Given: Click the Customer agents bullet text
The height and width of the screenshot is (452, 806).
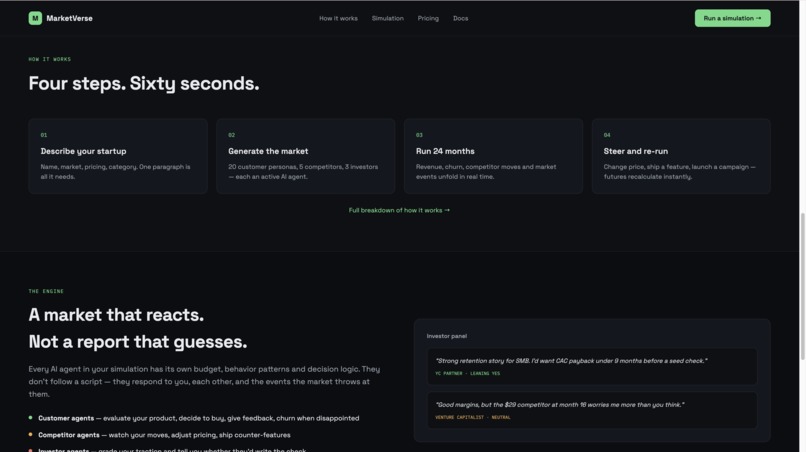Looking at the screenshot, I should coord(198,418).
